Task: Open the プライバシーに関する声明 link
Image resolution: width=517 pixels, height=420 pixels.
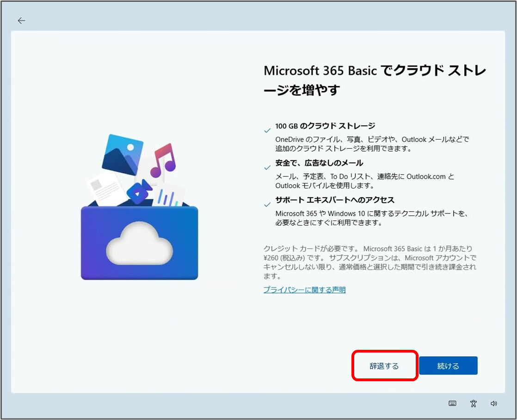Action: click(304, 289)
